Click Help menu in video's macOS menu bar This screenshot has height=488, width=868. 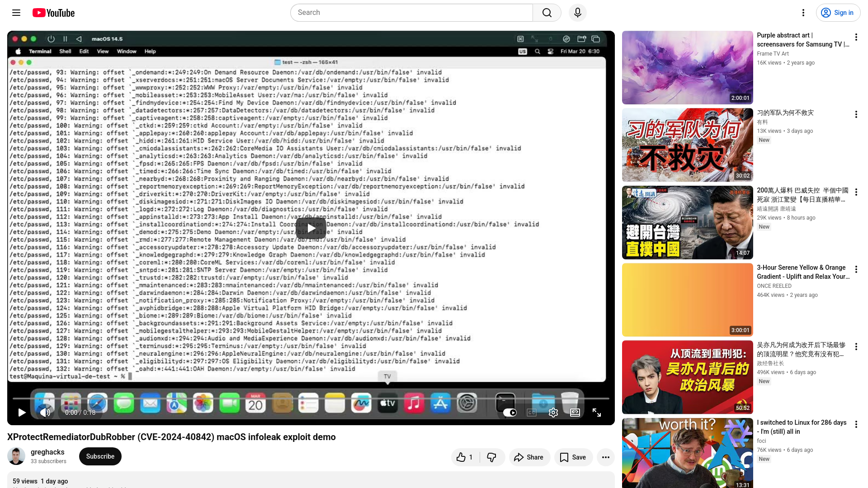tap(150, 52)
